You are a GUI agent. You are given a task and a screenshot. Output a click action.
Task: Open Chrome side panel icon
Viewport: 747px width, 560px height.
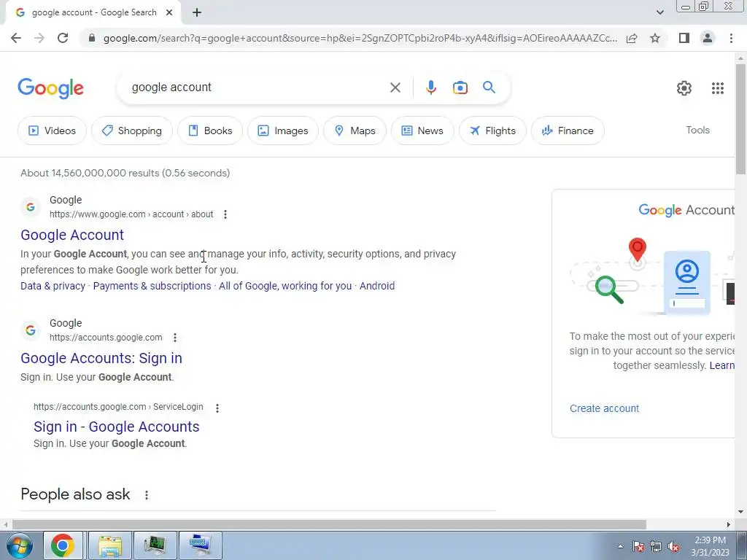coord(684,38)
